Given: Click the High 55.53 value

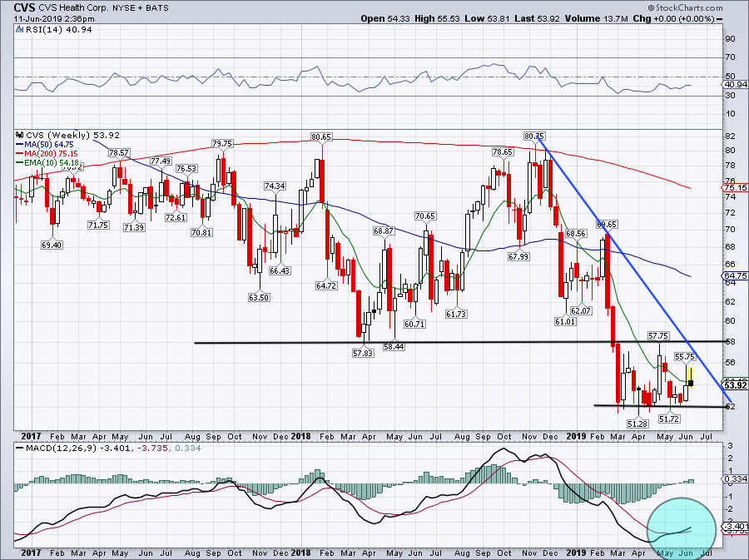Looking at the screenshot, I should (x=437, y=18).
